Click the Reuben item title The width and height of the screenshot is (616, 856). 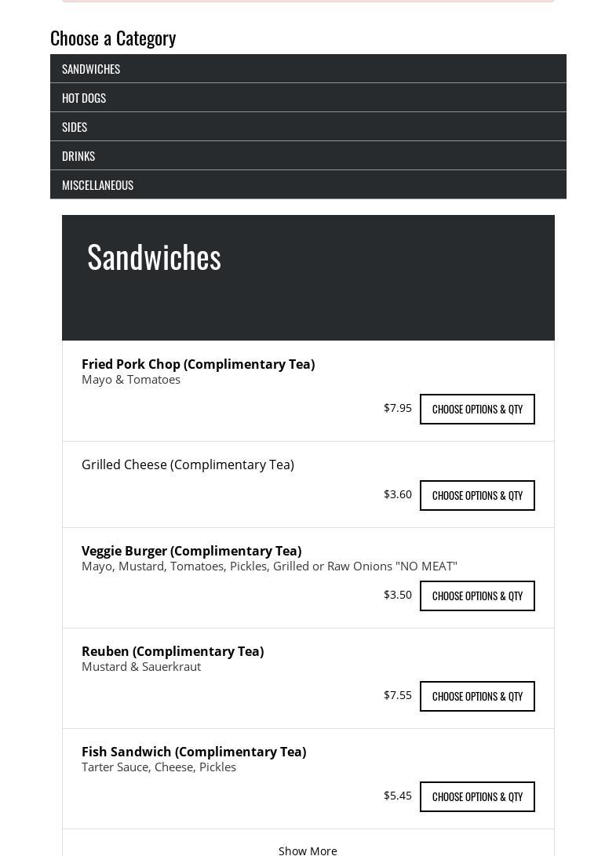tap(173, 651)
